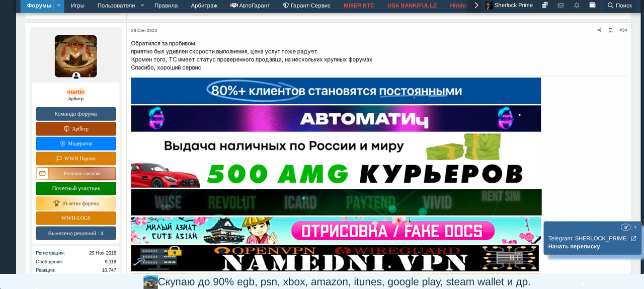Open the private messages envelope icon
The height and width of the screenshot is (289, 644).
point(560,6)
